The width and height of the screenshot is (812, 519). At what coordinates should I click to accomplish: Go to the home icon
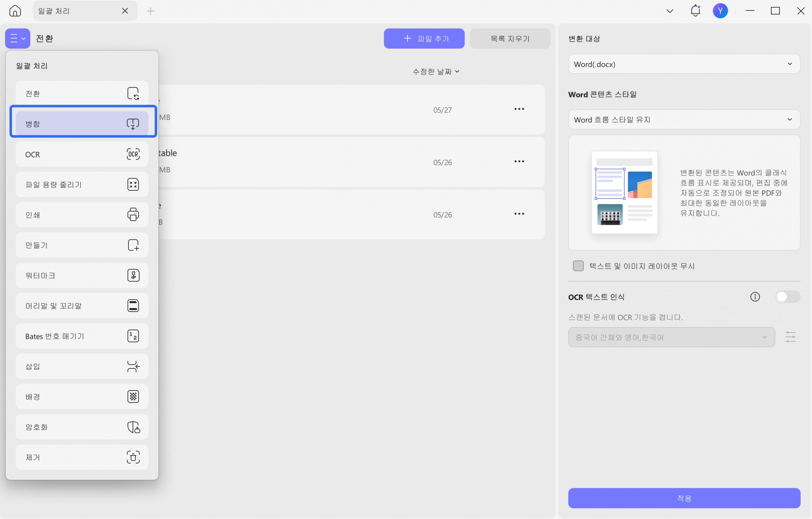click(x=15, y=11)
